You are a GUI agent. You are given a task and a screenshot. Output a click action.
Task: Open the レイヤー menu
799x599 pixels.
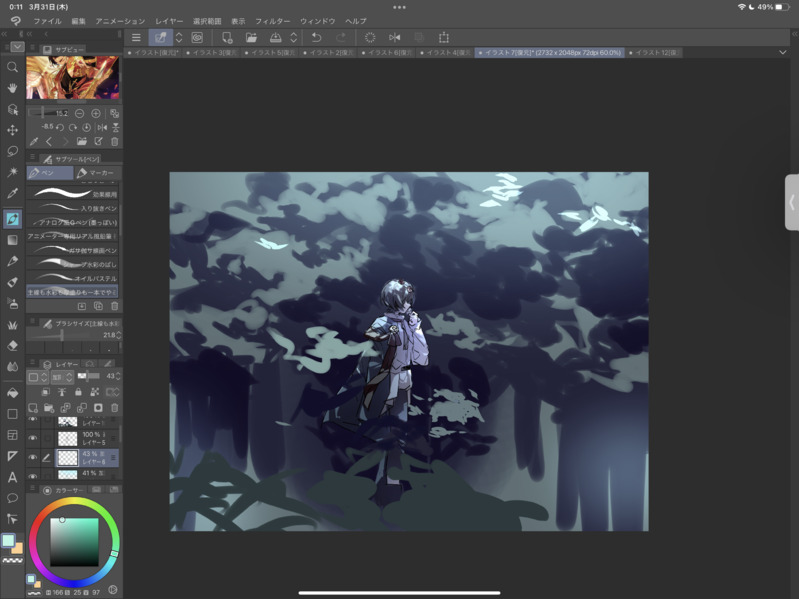pyautogui.click(x=169, y=21)
